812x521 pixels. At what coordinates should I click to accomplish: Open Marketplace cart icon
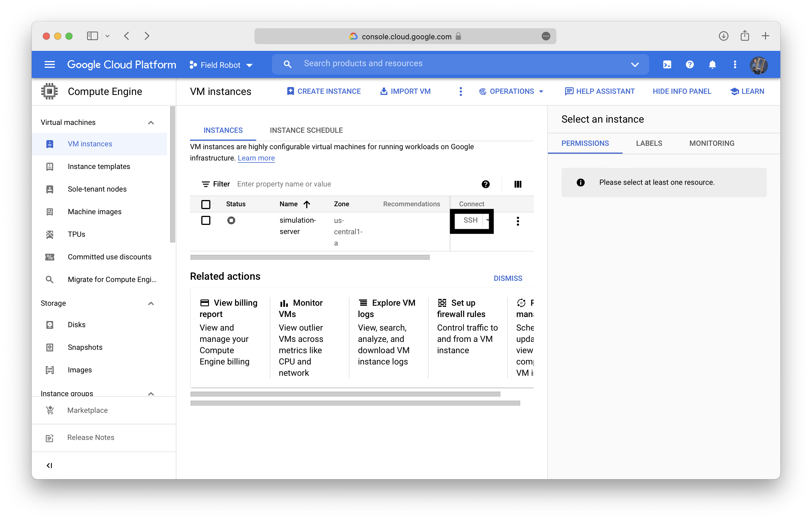[x=50, y=410]
